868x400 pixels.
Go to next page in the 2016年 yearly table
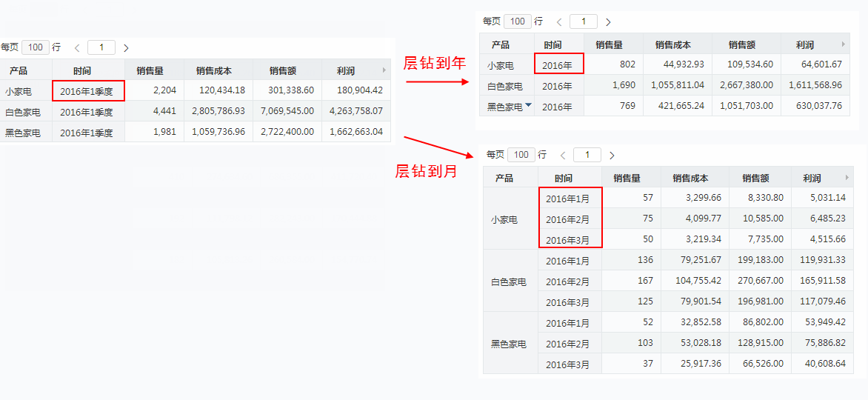pyautogui.click(x=608, y=22)
